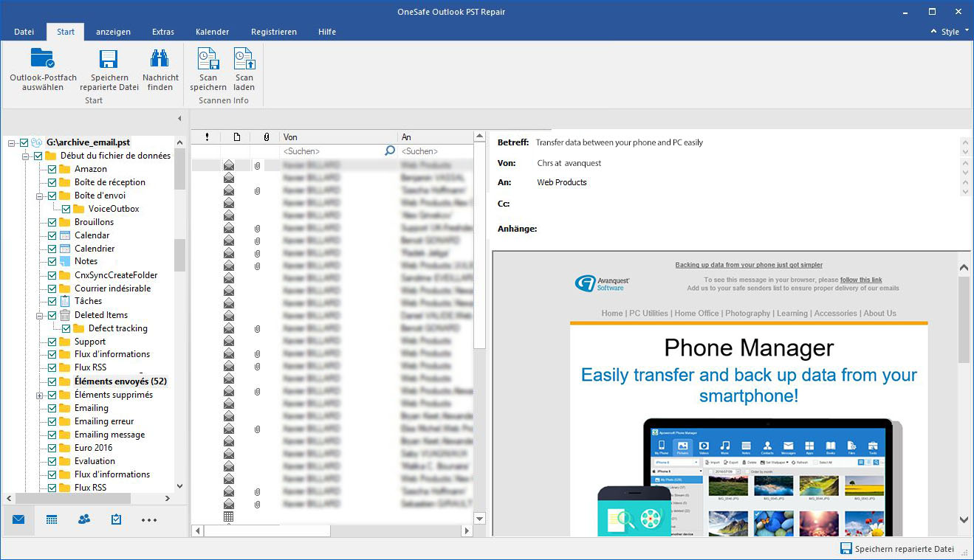This screenshot has width=974, height=560.
Task: Click Speichern reparierte Datei ribbon icon
Action: click(109, 59)
